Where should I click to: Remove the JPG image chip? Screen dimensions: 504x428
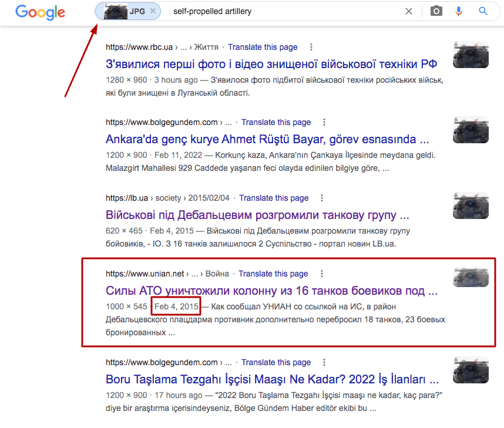click(x=153, y=11)
